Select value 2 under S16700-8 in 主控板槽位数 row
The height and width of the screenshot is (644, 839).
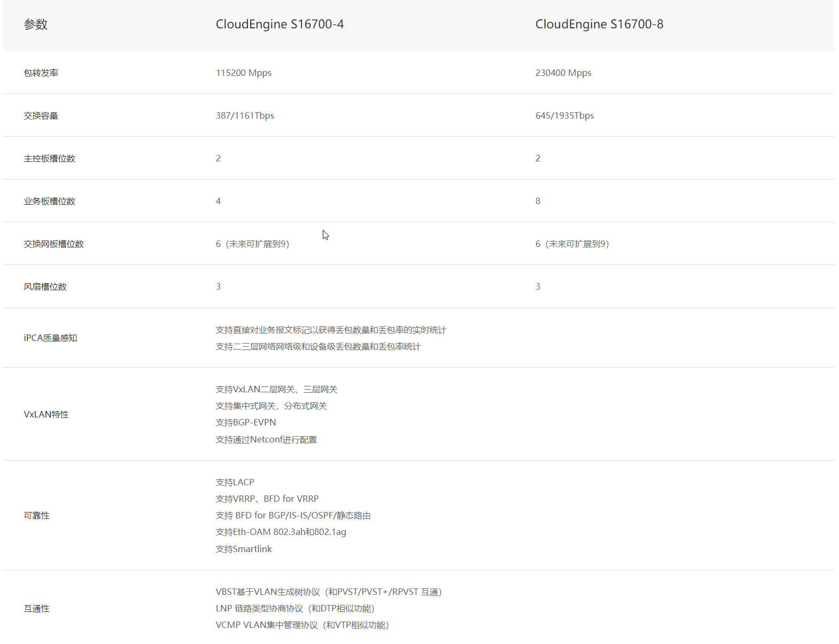tap(538, 158)
